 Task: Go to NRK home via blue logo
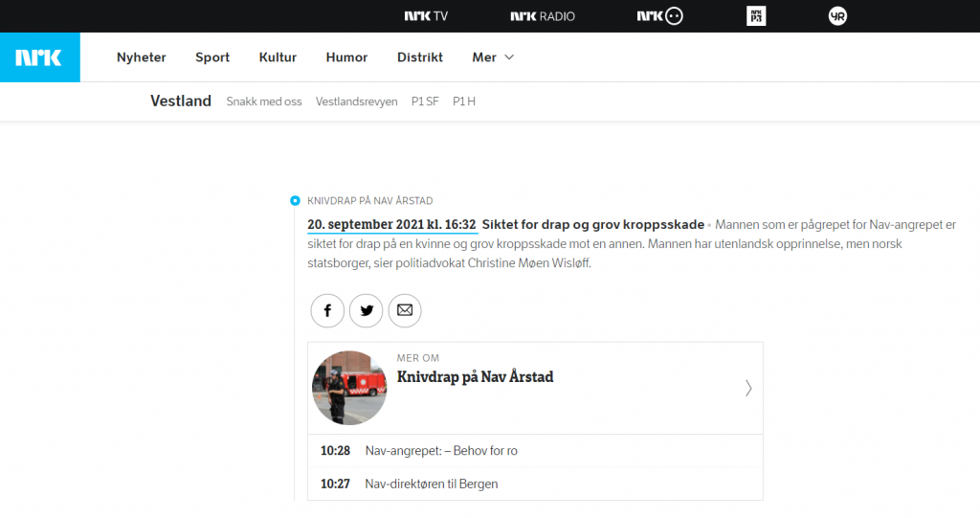39,57
